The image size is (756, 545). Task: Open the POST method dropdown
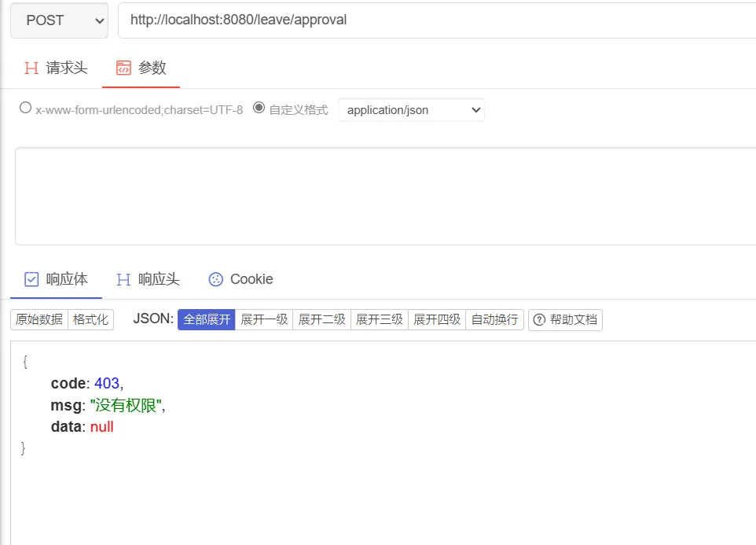click(59, 20)
